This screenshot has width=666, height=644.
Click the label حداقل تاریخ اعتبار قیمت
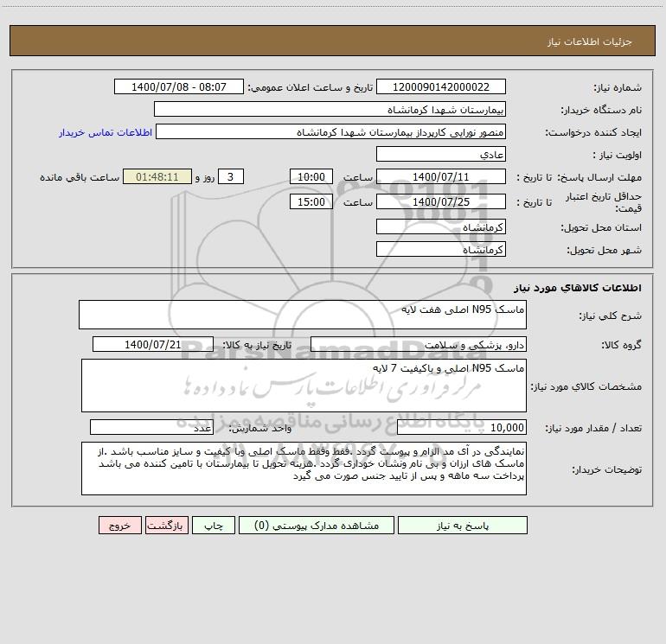tap(604, 202)
